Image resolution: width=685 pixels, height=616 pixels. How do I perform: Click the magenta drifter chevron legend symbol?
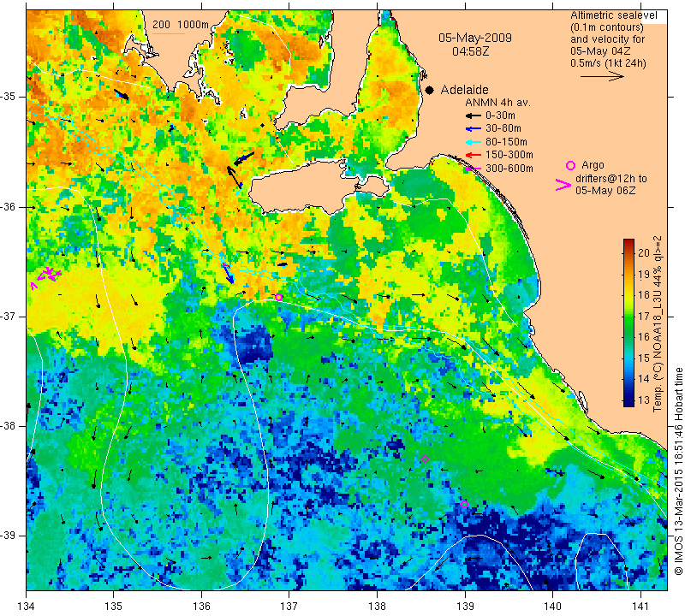(x=563, y=185)
